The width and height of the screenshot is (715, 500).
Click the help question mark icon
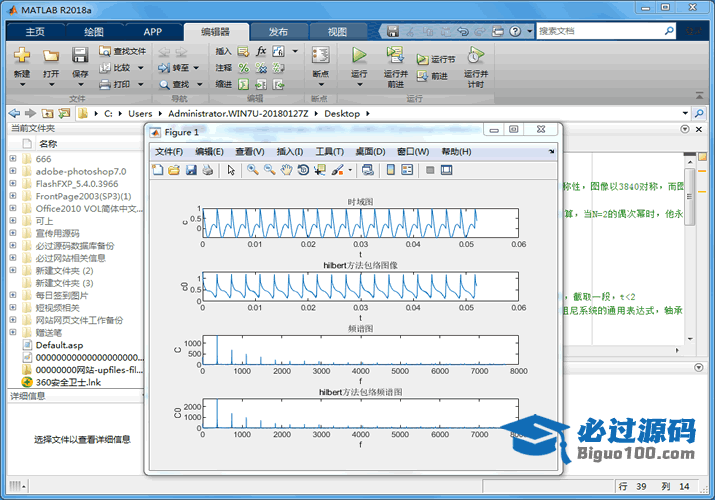pyautogui.click(x=515, y=31)
